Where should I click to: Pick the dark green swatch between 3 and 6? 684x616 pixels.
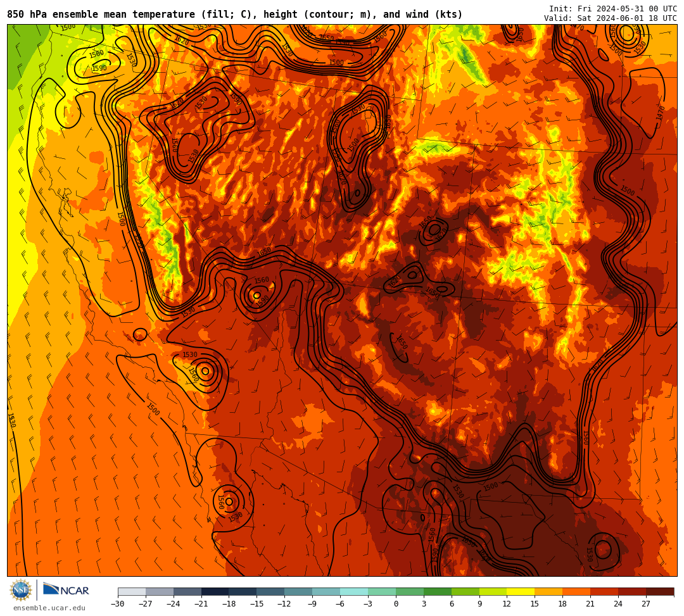click(438, 591)
